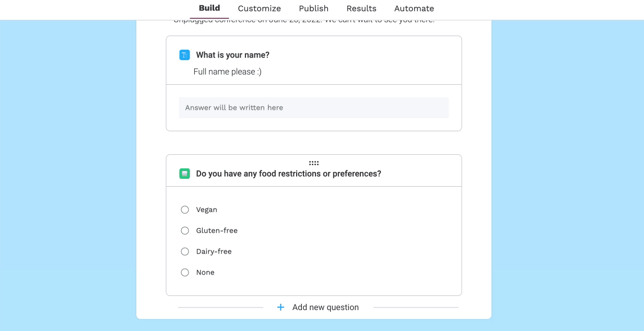Click the green multiple choice question icon

pyautogui.click(x=184, y=174)
